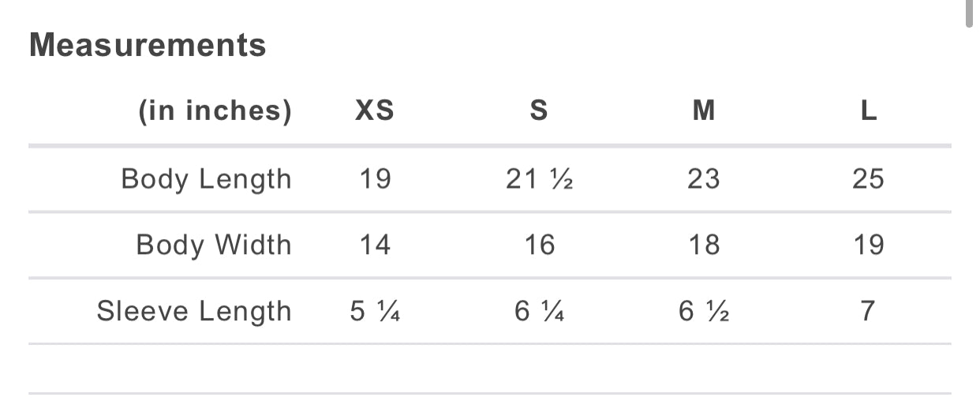This screenshot has width=980, height=412.
Task: Click the S body length value 21 ½
Action: tap(539, 179)
